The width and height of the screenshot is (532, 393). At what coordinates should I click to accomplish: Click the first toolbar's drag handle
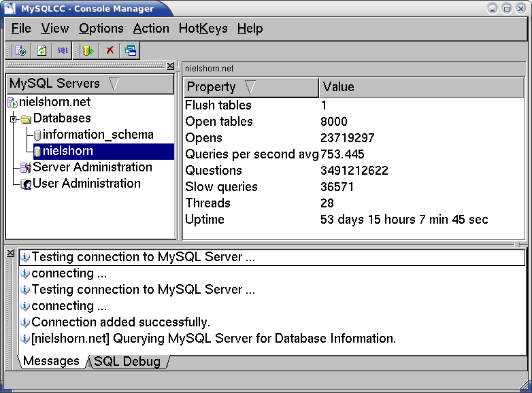pos(9,51)
